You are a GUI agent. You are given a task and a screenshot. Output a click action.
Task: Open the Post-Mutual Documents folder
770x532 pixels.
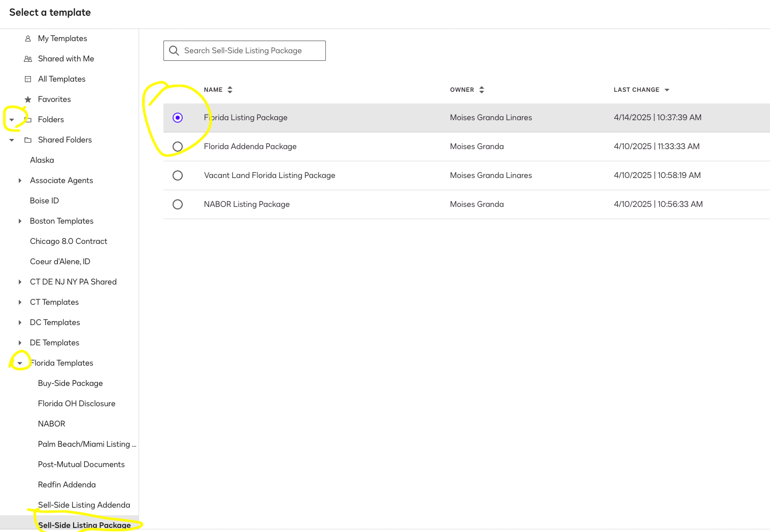[81, 465]
